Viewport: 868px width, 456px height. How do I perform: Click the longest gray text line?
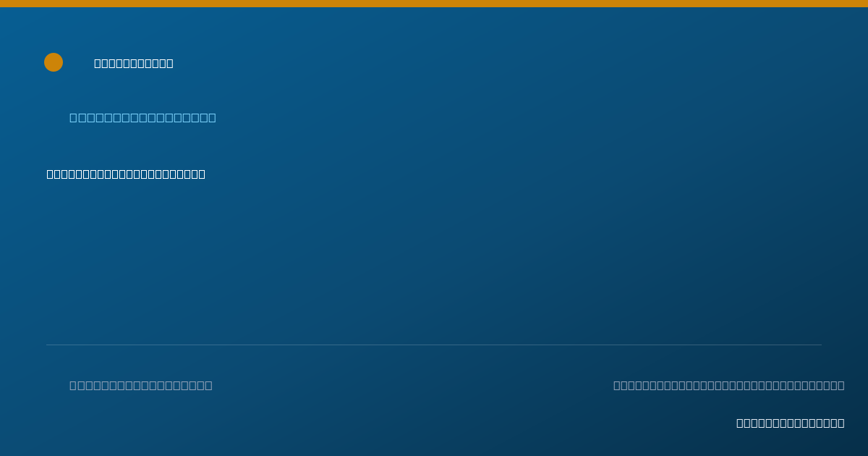click(x=729, y=385)
